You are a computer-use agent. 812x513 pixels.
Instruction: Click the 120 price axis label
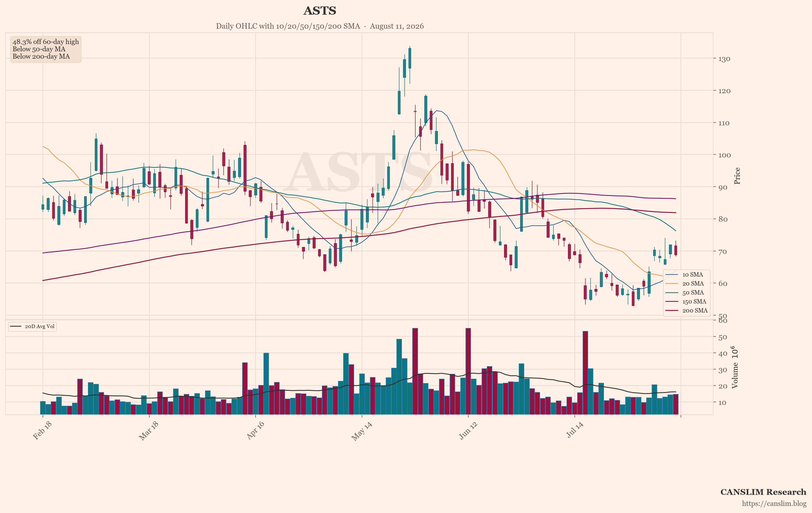coord(724,91)
